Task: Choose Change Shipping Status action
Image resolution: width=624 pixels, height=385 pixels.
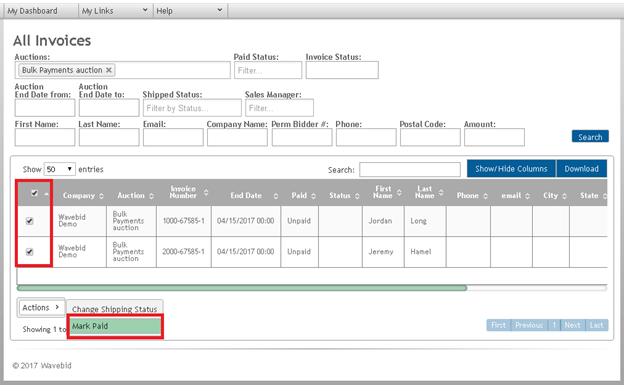Action: (x=115, y=309)
